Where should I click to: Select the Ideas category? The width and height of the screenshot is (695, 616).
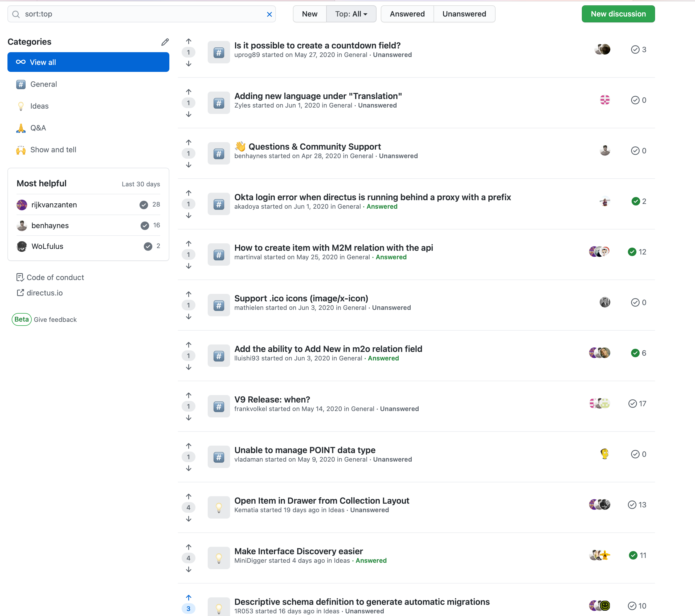pyautogui.click(x=39, y=106)
